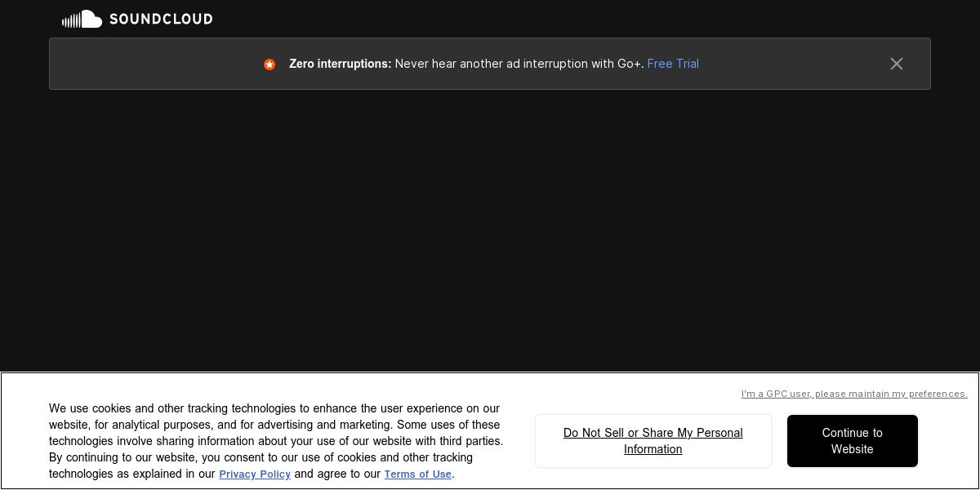Open the Privacy Policy link
The height and width of the screenshot is (490, 980).
(x=255, y=474)
